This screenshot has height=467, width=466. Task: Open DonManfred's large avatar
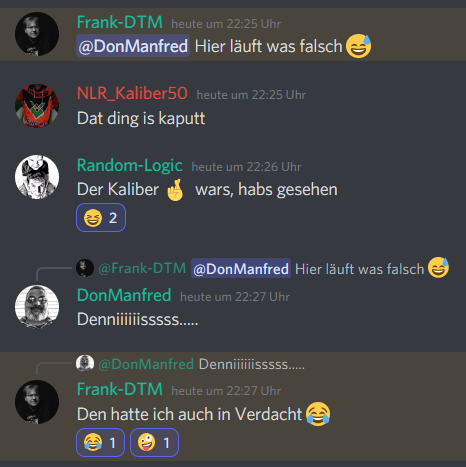(37, 307)
